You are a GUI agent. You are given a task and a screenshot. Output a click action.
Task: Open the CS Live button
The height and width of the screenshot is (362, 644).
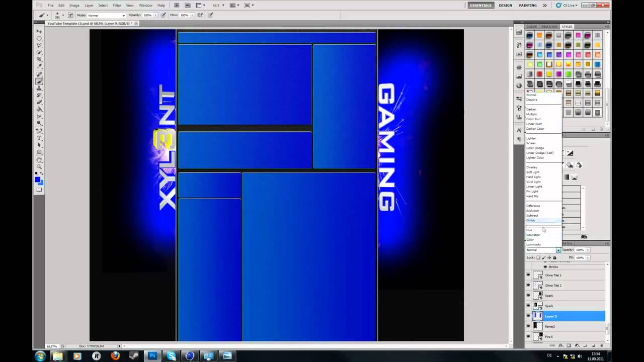[x=568, y=5]
